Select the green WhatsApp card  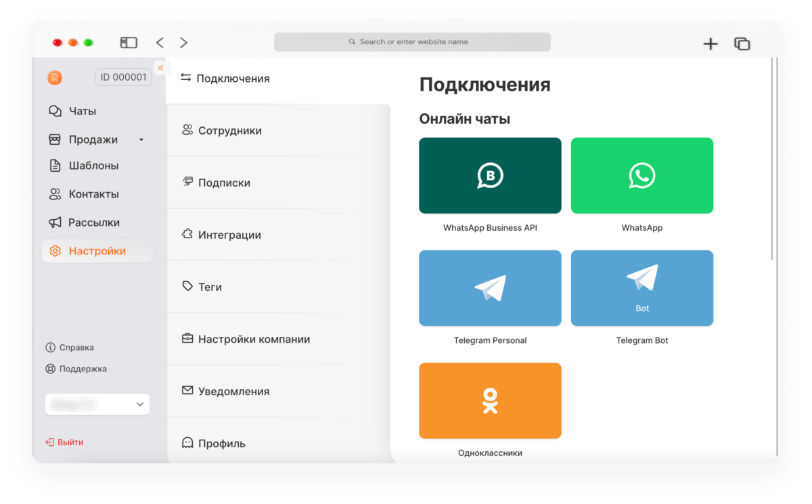[x=642, y=176]
